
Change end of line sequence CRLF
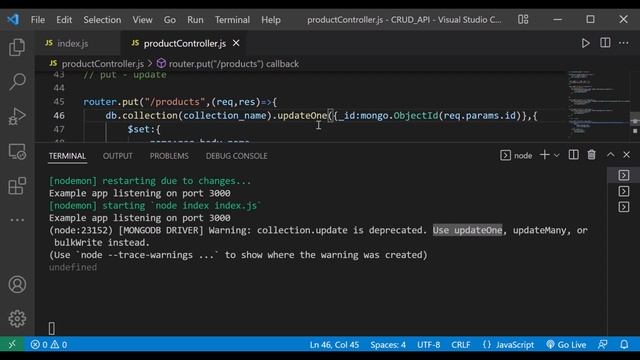coord(461,345)
